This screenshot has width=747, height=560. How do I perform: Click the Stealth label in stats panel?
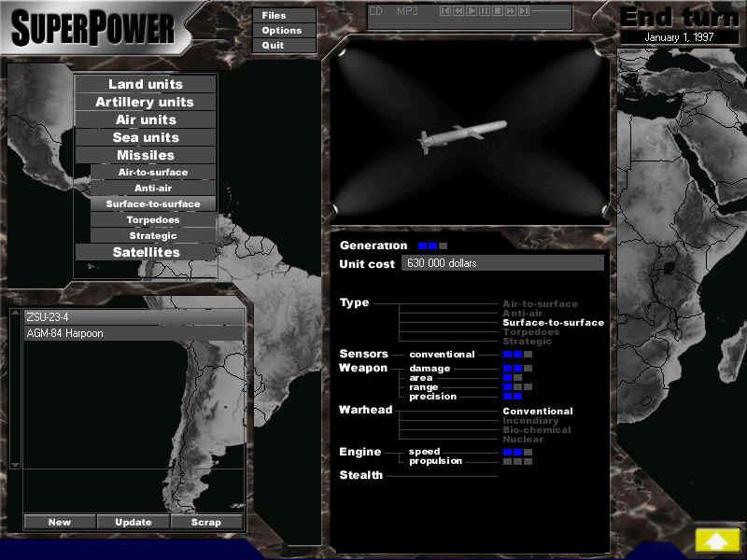tap(360, 475)
